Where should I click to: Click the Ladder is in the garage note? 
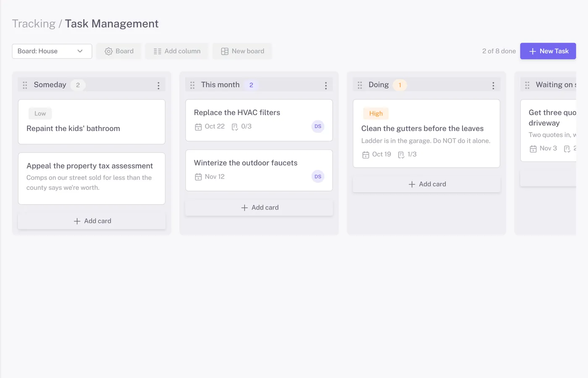tap(426, 141)
